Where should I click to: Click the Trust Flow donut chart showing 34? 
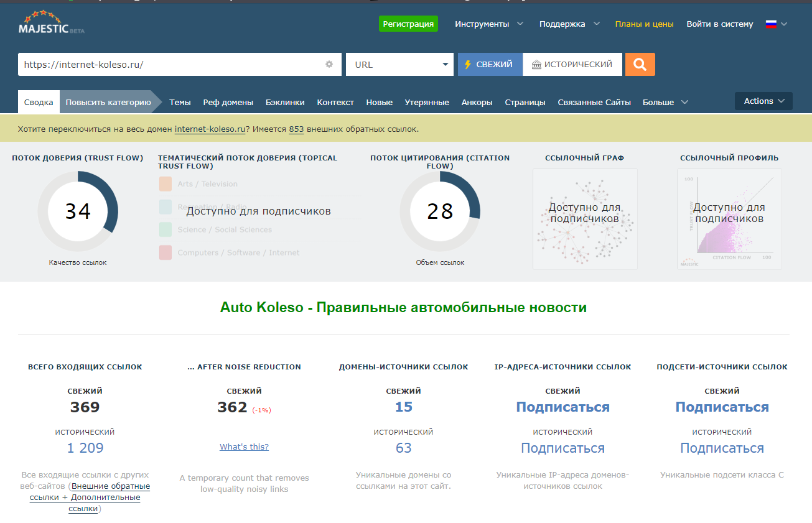click(78, 211)
